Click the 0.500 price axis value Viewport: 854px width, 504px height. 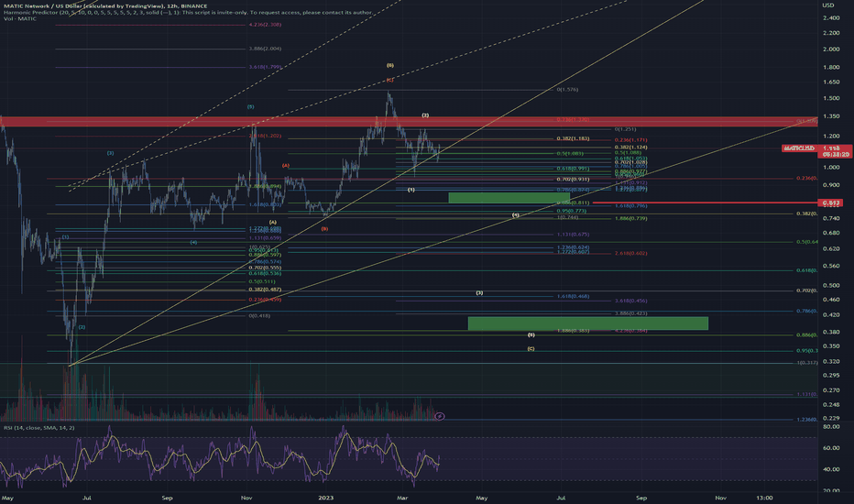coord(831,286)
